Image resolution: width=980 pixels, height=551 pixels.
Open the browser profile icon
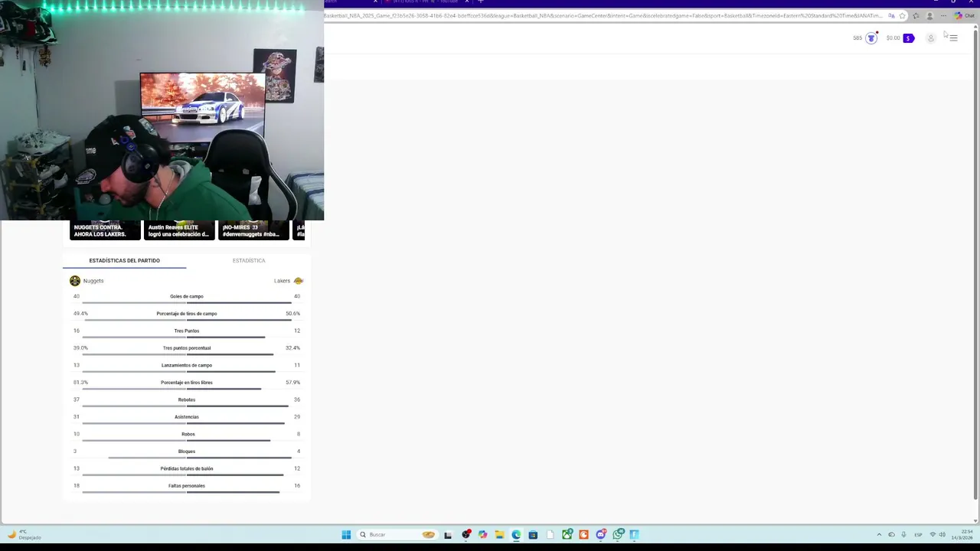[929, 15]
